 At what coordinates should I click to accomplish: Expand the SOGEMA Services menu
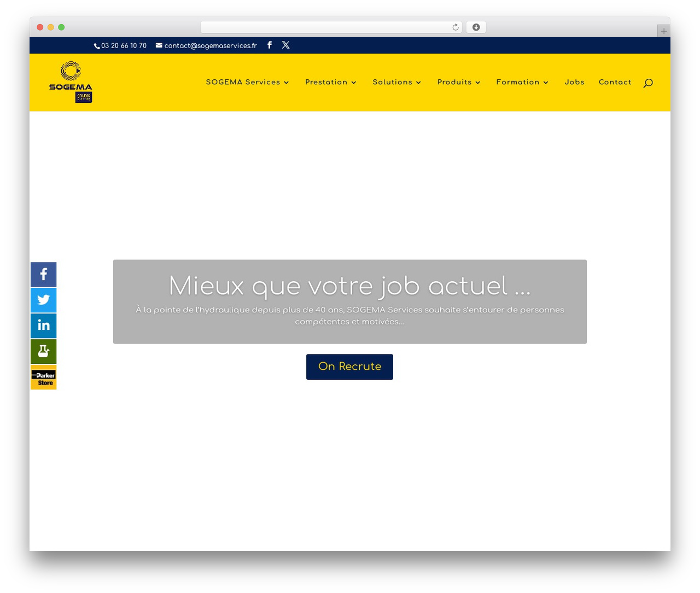point(247,82)
